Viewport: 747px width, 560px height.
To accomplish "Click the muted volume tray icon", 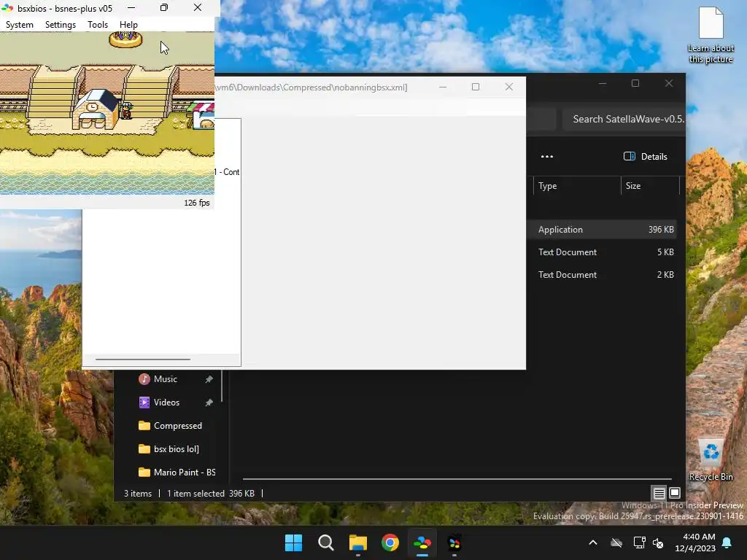I will click(658, 542).
